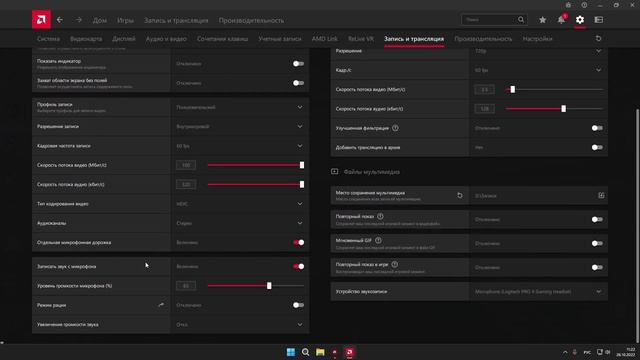This screenshot has height=360, width=640.
Task: Enable the Повторный показ в игре switch
Action: click(x=597, y=267)
